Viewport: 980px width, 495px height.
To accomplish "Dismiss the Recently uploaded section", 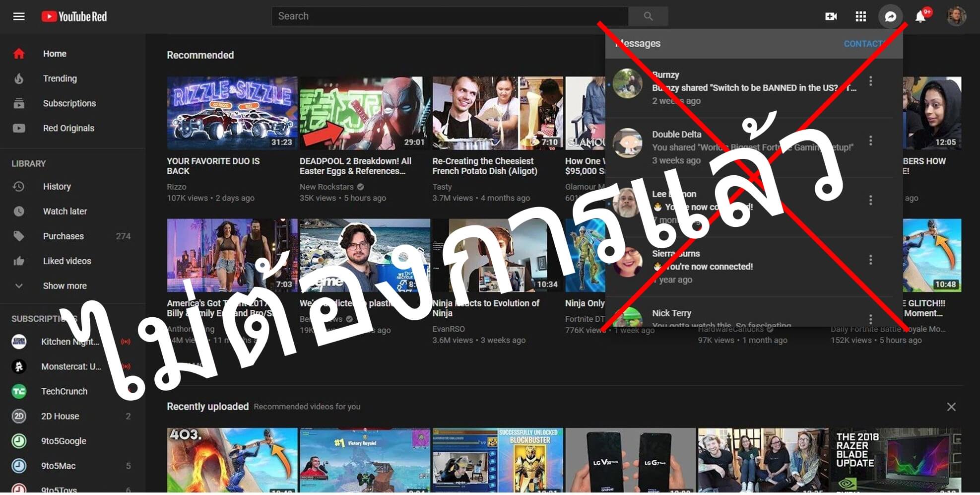I will tap(951, 407).
